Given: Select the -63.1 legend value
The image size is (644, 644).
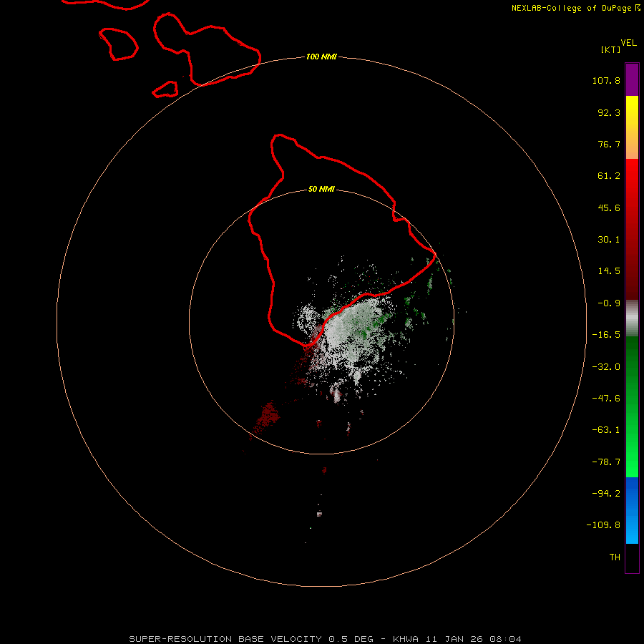Looking at the screenshot, I should pos(606,430).
